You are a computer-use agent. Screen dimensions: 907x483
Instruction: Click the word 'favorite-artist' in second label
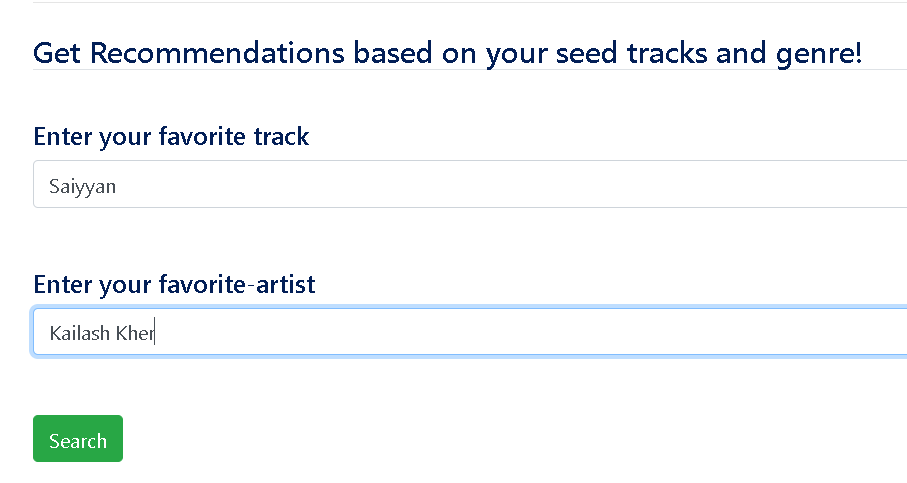pyautogui.click(x=237, y=284)
